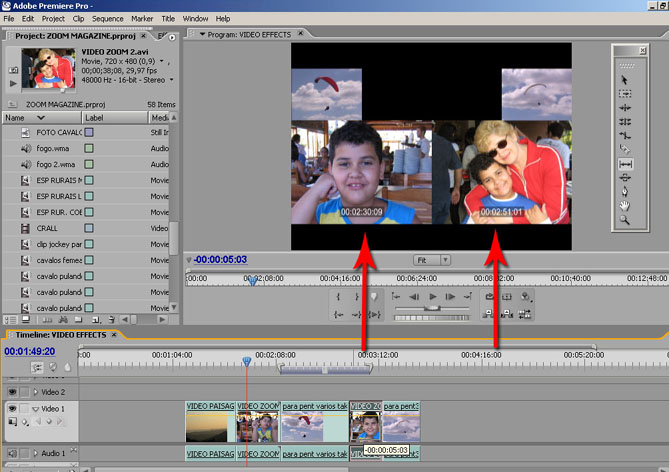669x472 pixels.
Task: Expand the Video 2 track
Action: click(x=35, y=392)
